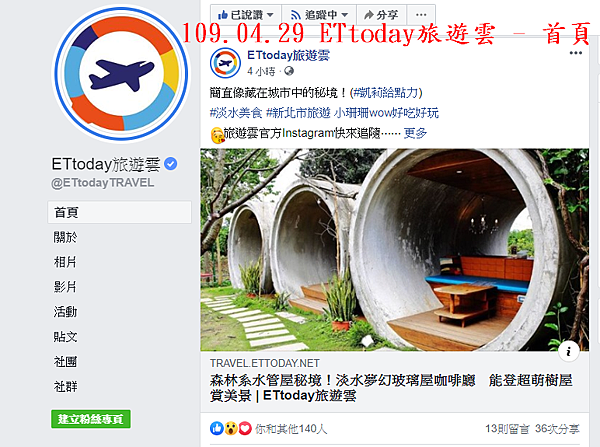Open the page more-options ellipsis button
Screen dimensions: 600x447
coord(421,15)
